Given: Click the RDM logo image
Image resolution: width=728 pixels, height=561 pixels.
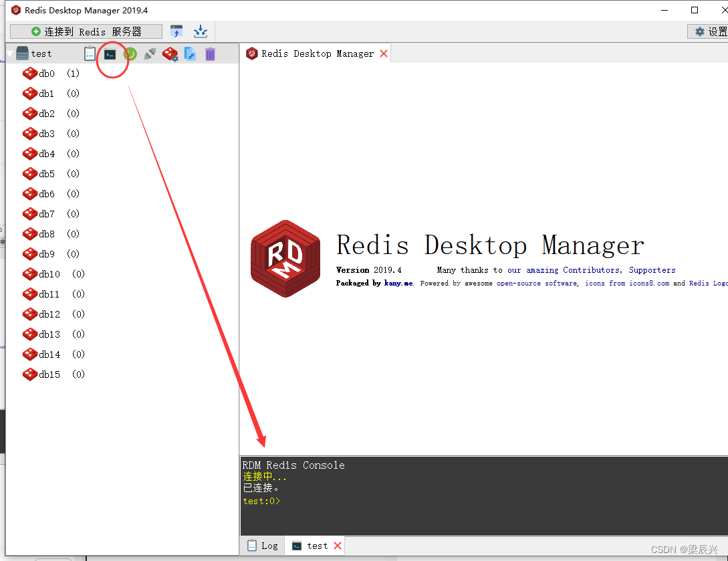Looking at the screenshot, I should coord(285,259).
